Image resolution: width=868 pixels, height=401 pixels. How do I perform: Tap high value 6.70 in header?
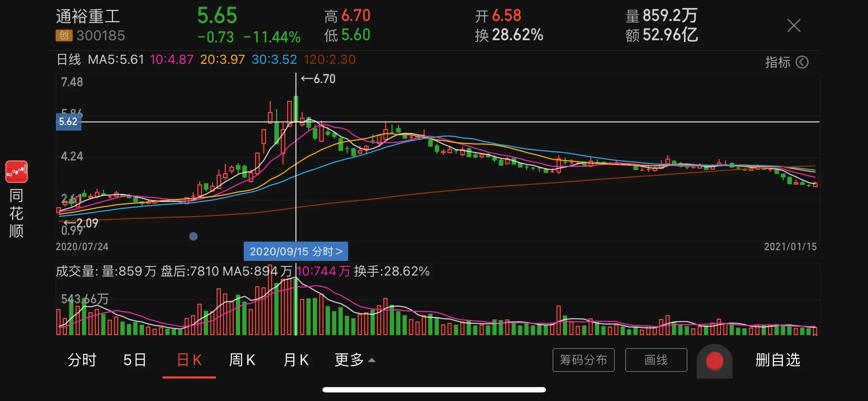356,16
